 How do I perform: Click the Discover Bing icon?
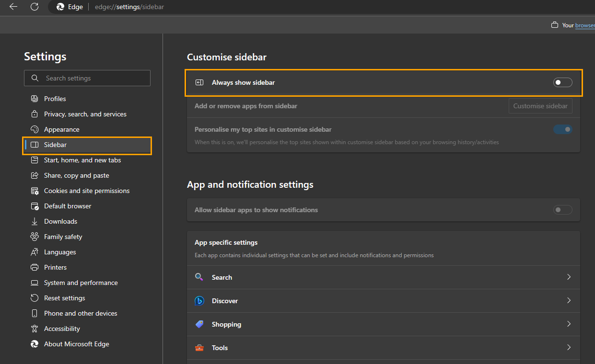click(199, 301)
